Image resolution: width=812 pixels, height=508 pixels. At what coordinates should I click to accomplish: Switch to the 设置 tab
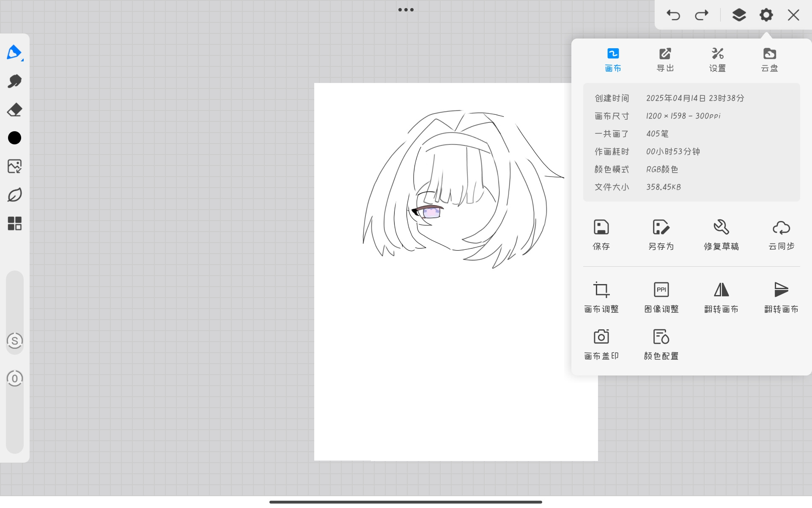point(717,60)
